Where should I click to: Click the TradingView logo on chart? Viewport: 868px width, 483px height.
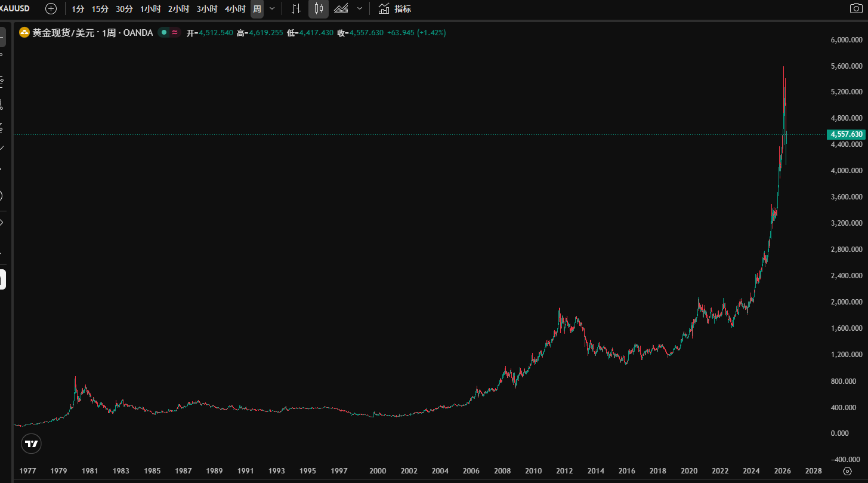tap(32, 444)
